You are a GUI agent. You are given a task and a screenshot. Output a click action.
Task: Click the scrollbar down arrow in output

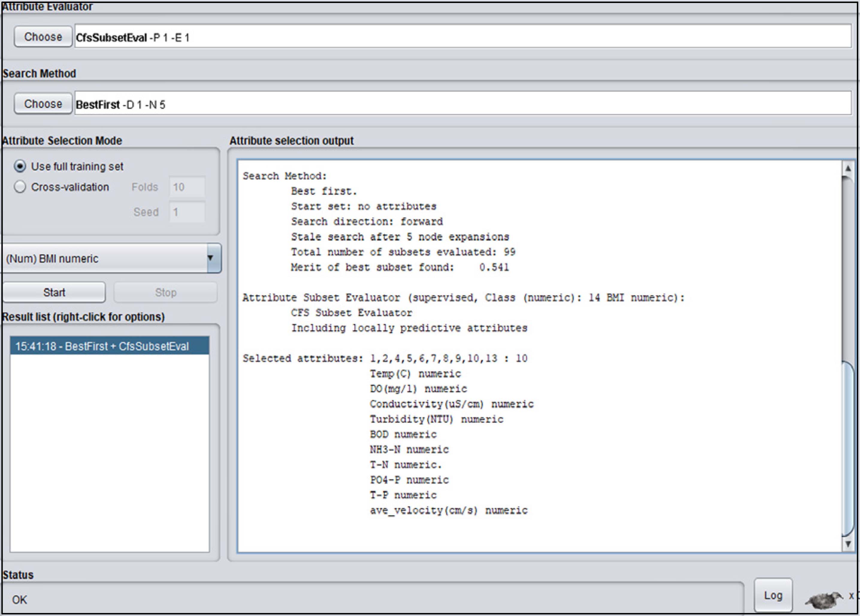pos(848,544)
